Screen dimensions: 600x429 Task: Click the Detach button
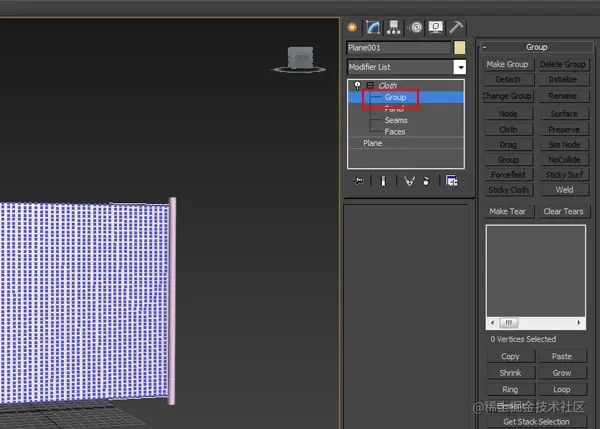coord(508,80)
